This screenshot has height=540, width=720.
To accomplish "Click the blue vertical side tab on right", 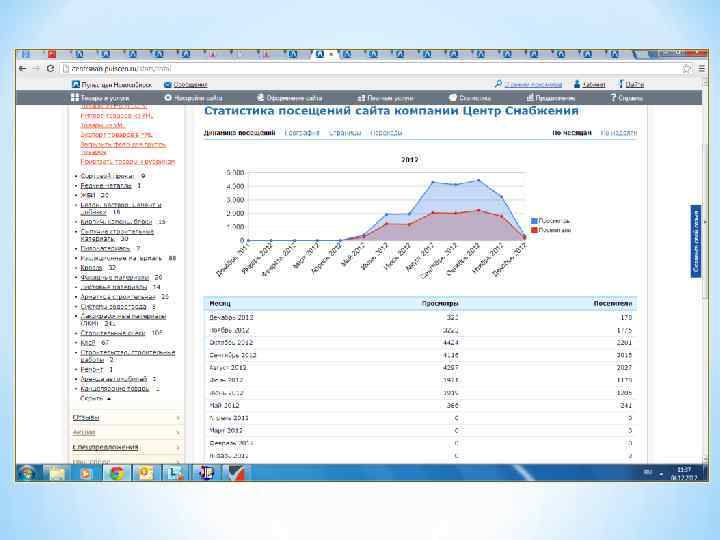I will coord(696,241).
